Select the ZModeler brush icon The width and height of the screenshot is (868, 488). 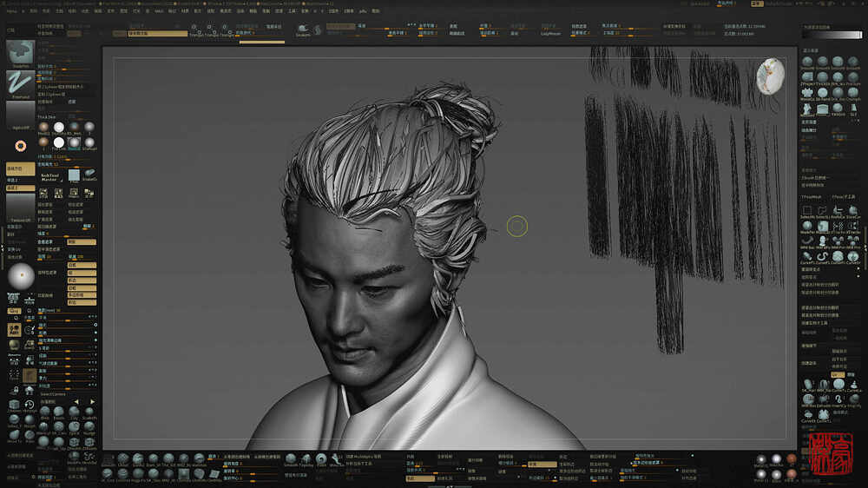(89, 443)
